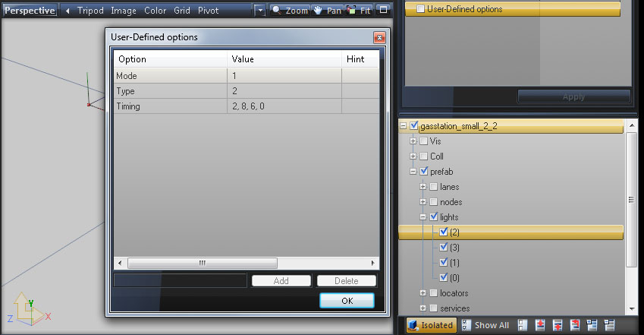The image size is (644, 335).
Task: Activate the Zoom tool in viewport toolbar
Action: [x=290, y=11]
